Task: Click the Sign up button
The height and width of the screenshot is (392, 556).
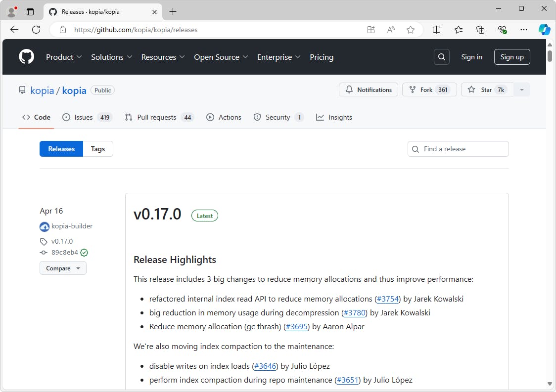Action: coord(512,57)
